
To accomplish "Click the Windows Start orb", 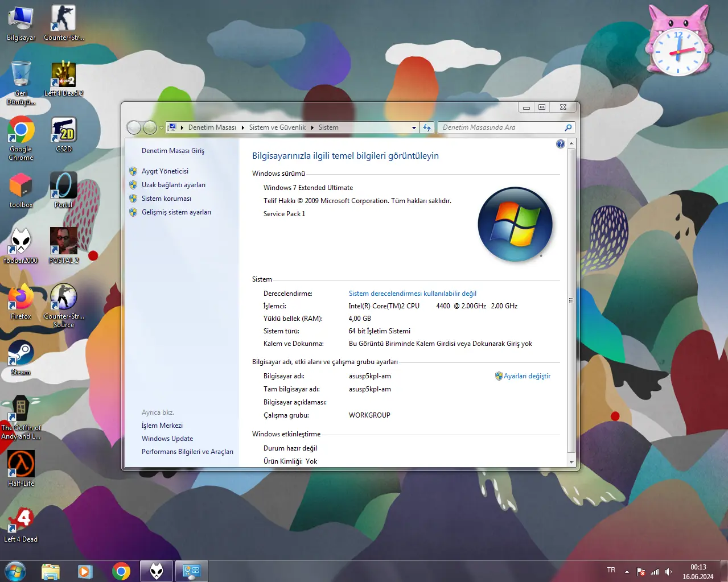I will click(x=15, y=571).
